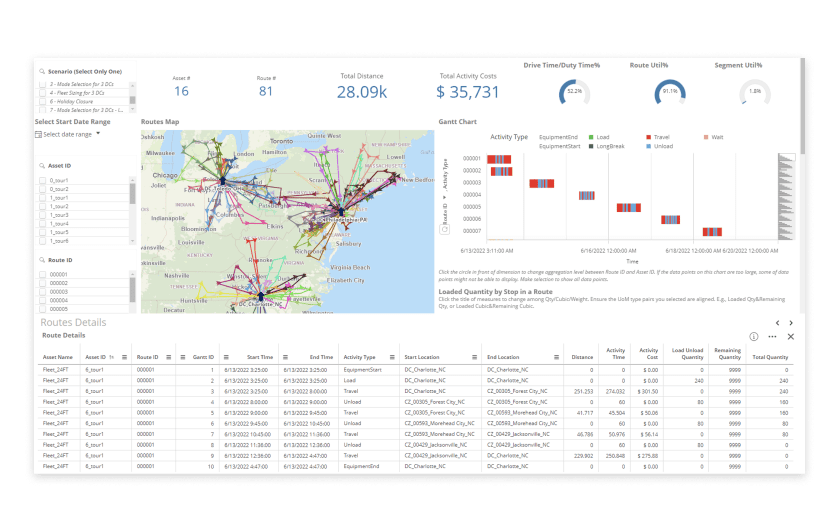838x531 pixels.
Task: Tick the 0_tour1 asset checkbox
Action: click(x=42, y=181)
